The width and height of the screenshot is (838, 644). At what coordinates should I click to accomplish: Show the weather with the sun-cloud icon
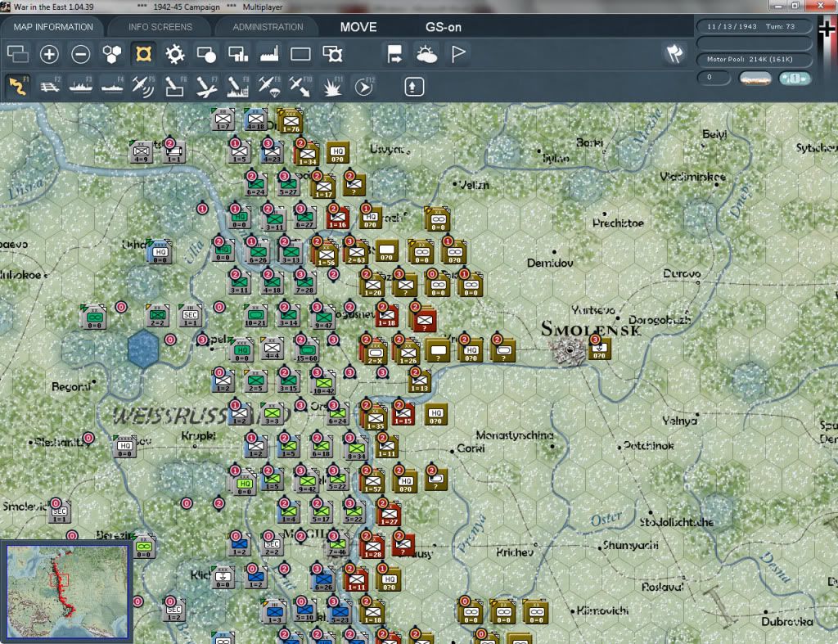pos(426,54)
